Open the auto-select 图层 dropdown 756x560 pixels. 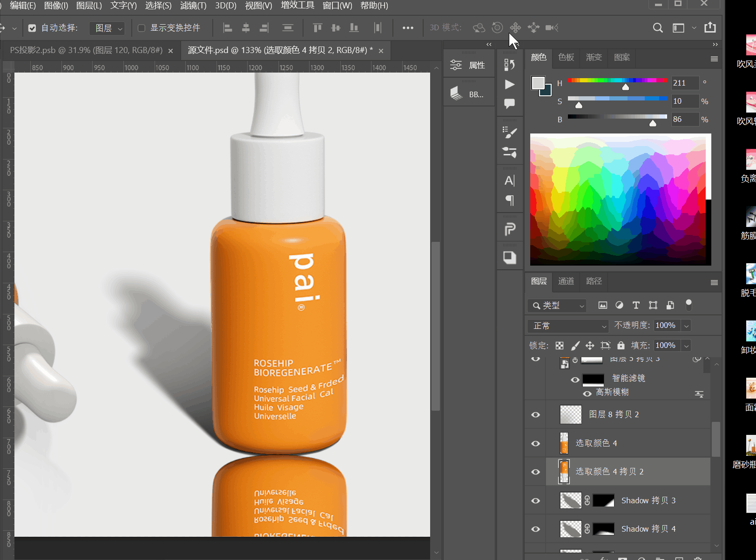107,28
